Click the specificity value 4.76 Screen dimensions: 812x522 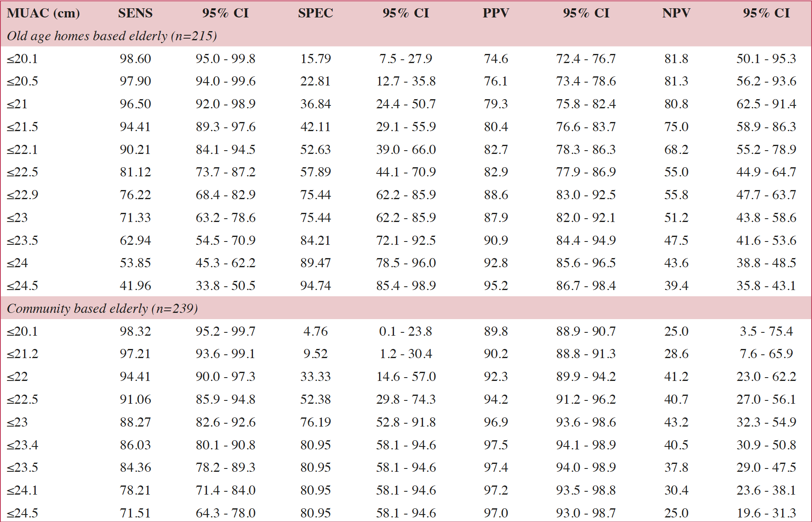tap(315, 331)
